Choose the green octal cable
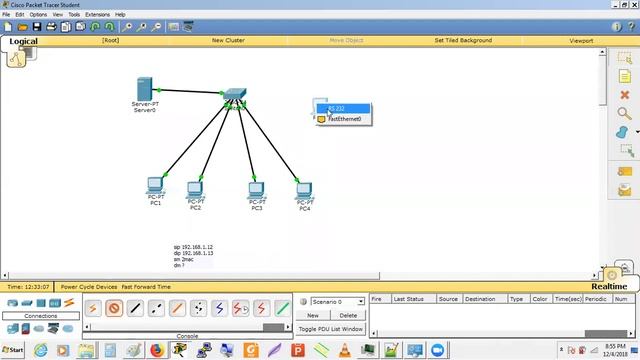 pos(282,308)
